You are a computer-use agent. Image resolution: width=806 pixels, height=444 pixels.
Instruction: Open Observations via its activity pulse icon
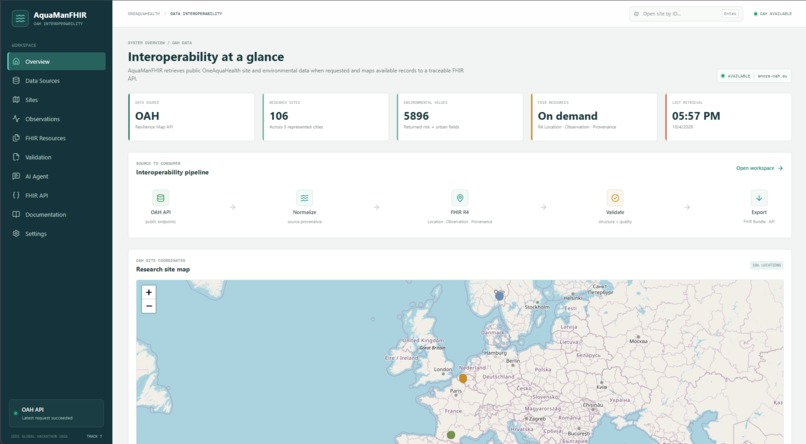coord(16,119)
